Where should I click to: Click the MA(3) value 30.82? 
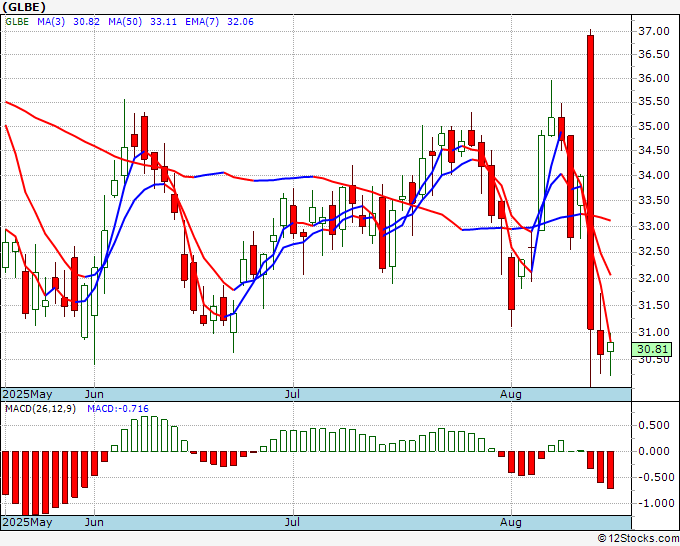86,22
